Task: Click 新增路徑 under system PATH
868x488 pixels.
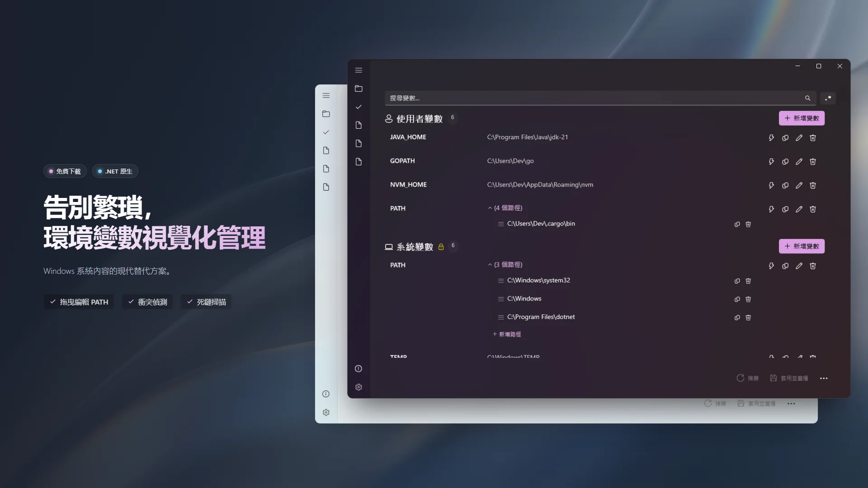Action: click(x=507, y=334)
